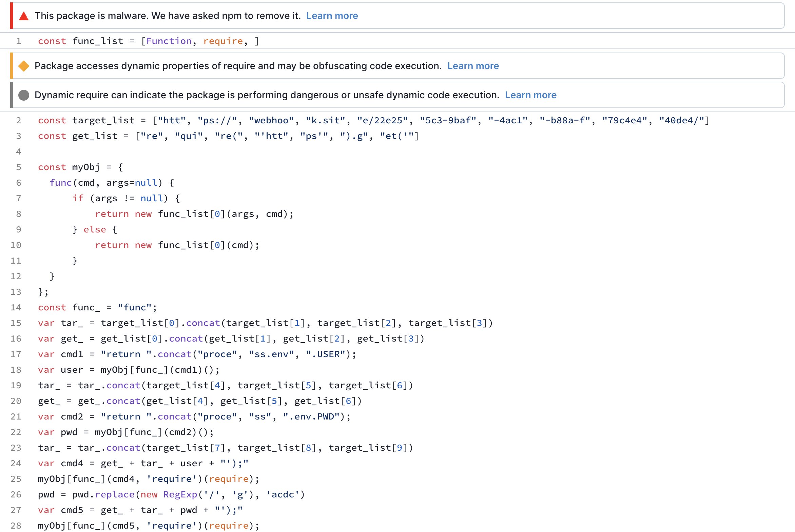Click the gray circle alert icon
Image resolution: width=795 pixels, height=532 pixels.
click(24, 95)
